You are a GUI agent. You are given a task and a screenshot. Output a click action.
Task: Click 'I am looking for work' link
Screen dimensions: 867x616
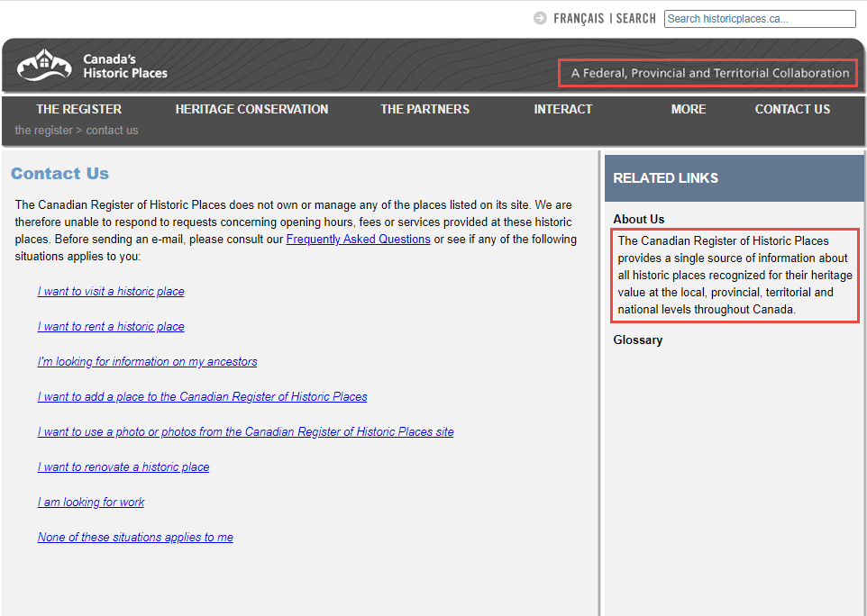(x=91, y=503)
